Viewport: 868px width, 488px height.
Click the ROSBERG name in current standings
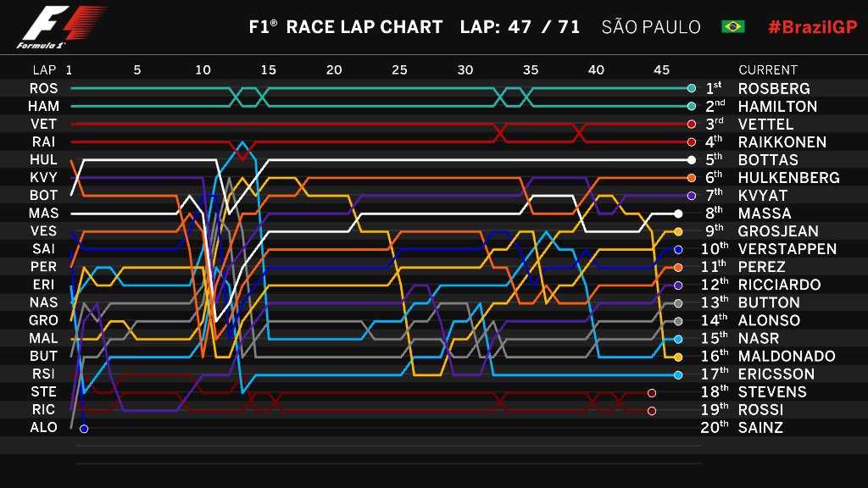774,88
